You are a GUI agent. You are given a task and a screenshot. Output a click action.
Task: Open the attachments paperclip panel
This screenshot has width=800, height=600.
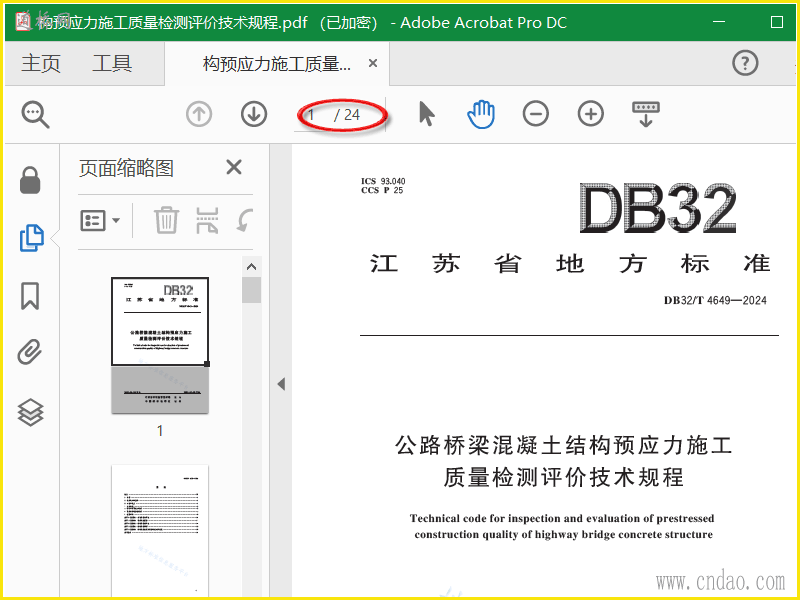[30, 353]
